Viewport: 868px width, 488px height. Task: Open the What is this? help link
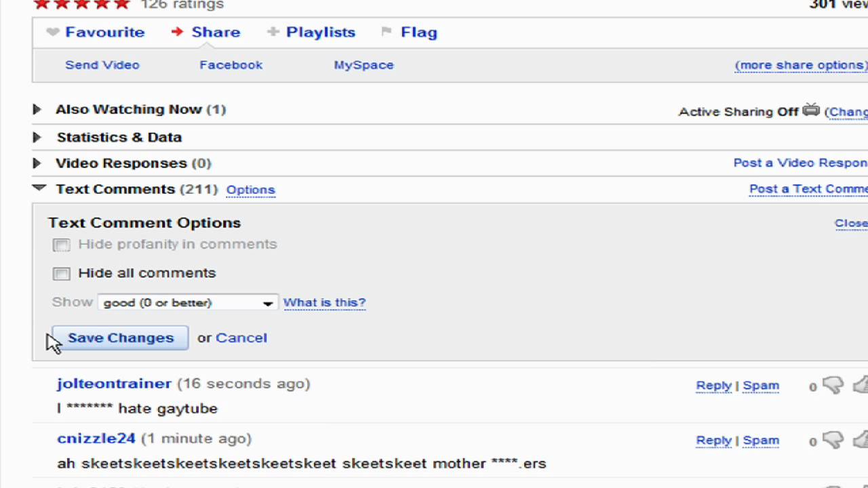pyautogui.click(x=324, y=302)
